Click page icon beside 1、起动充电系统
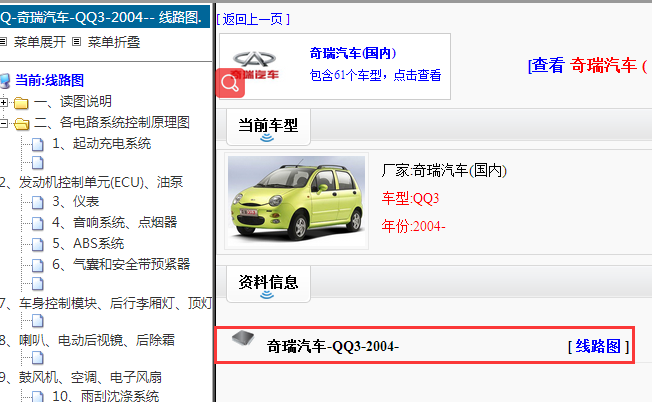Image resolution: width=652 pixels, height=402 pixels. (38, 144)
